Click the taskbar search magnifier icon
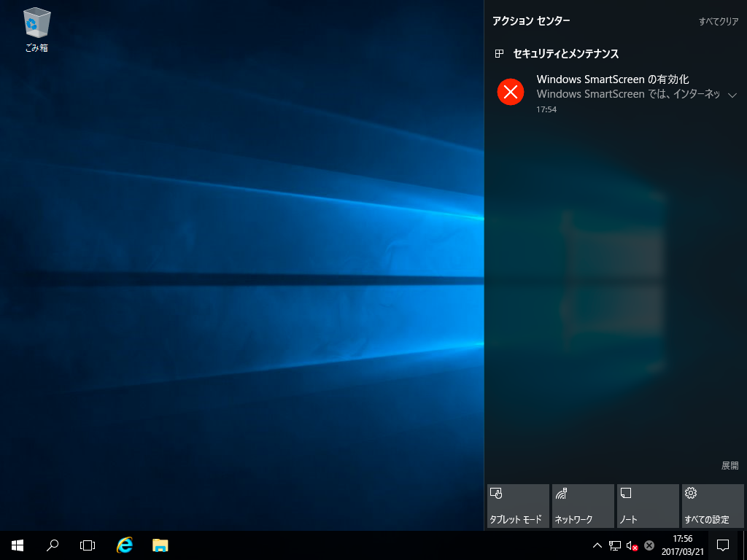Viewport: 747px width, 560px height. tap(53, 545)
